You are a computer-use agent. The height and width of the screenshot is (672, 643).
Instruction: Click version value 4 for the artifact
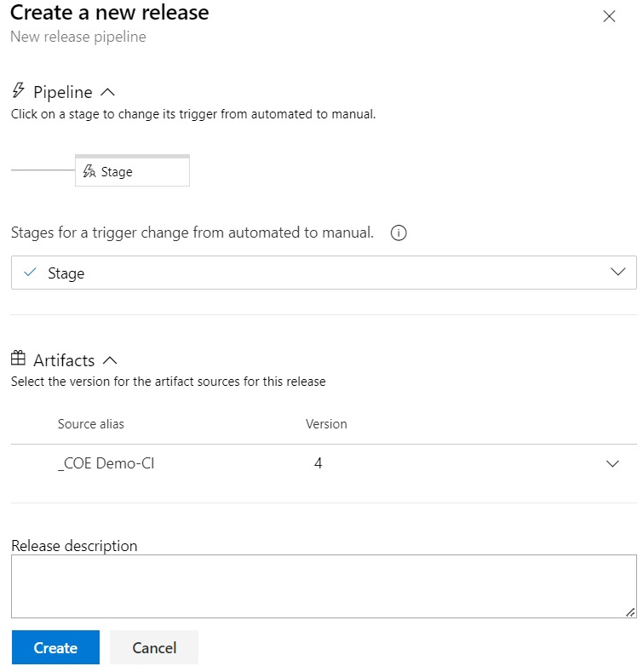[x=318, y=464]
